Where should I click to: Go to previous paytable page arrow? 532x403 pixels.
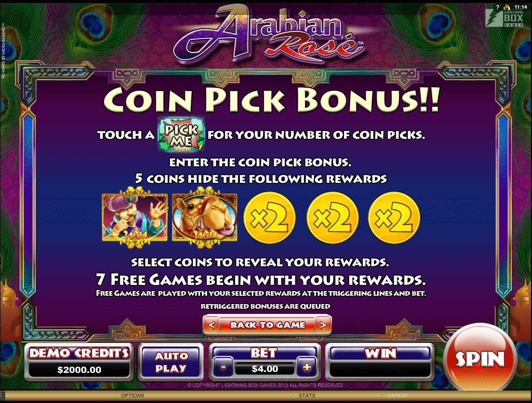click(x=211, y=325)
